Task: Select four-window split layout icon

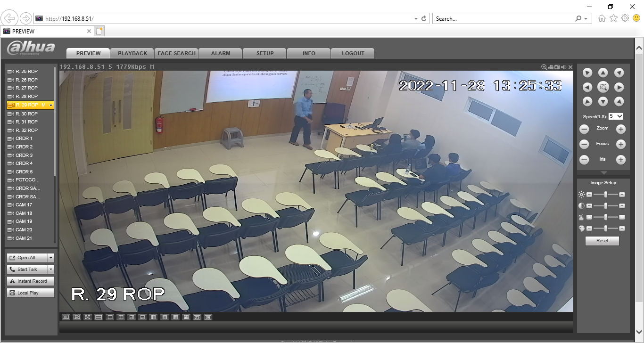Action: [121, 317]
